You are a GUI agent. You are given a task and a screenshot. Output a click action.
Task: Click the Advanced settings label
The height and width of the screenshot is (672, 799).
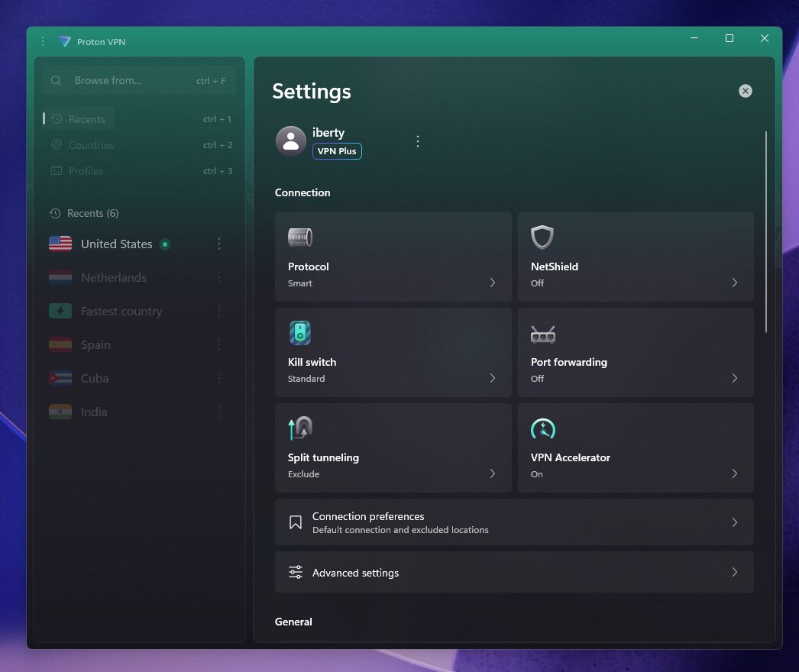(x=355, y=573)
